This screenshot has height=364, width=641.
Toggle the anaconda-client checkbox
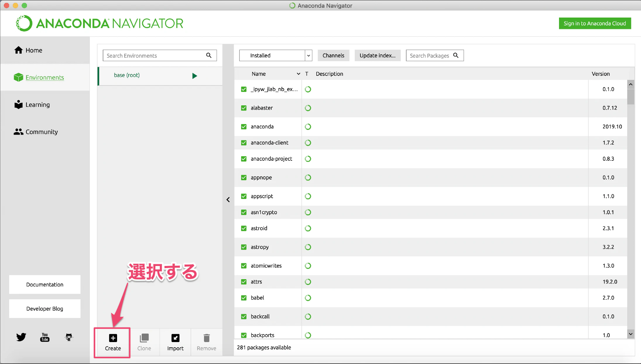pyautogui.click(x=244, y=143)
